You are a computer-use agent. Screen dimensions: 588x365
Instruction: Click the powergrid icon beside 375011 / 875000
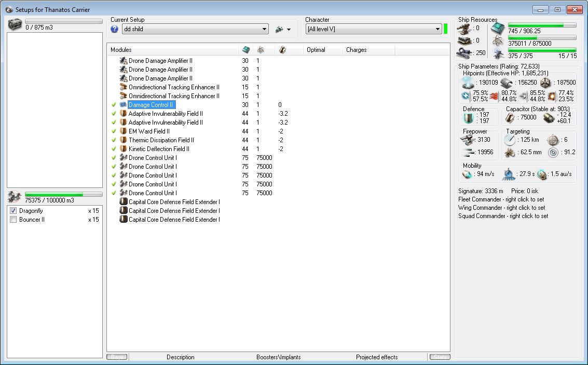click(x=498, y=41)
